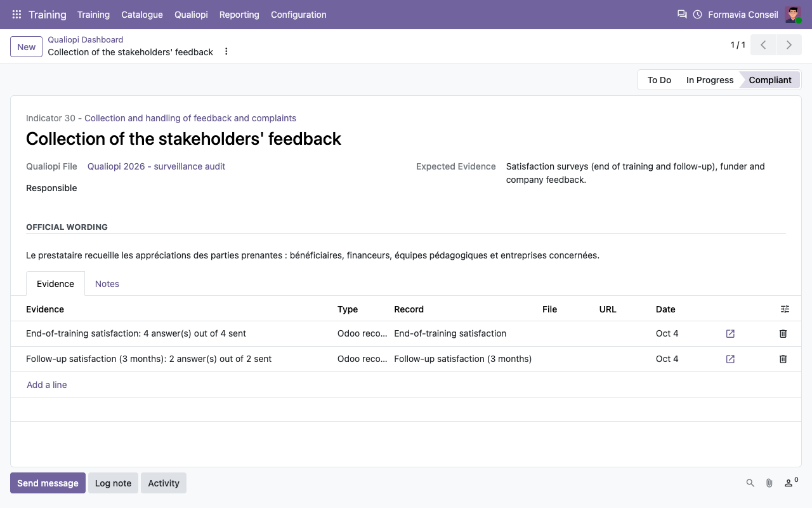
Task: Open the conversations chat icon in navbar
Action: (682, 14)
